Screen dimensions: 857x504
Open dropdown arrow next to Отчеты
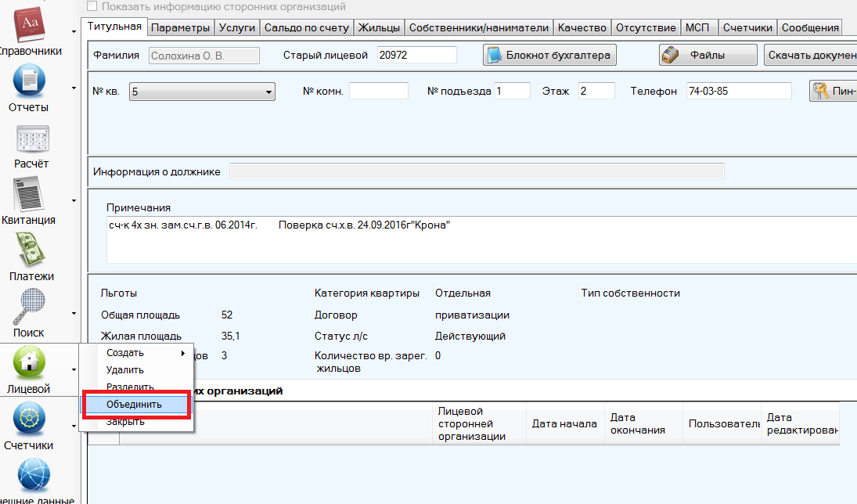(x=74, y=88)
